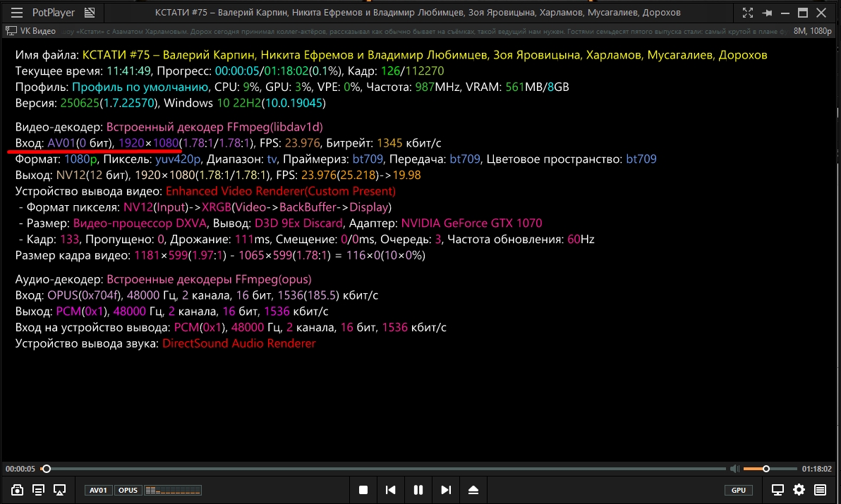Click the AV01 video codec badge

pyautogui.click(x=99, y=490)
